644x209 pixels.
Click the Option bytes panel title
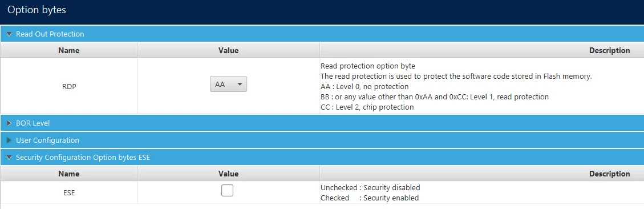point(37,10)
